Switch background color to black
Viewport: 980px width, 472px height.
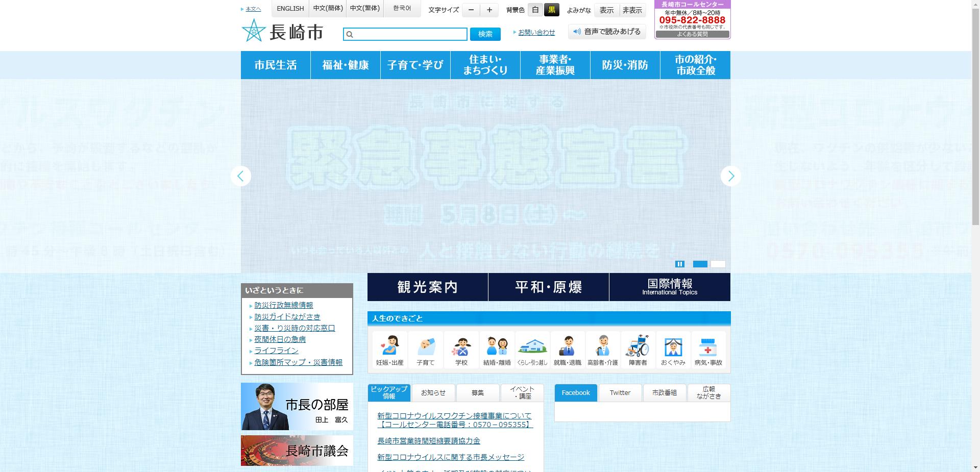(x=552, y=10)
